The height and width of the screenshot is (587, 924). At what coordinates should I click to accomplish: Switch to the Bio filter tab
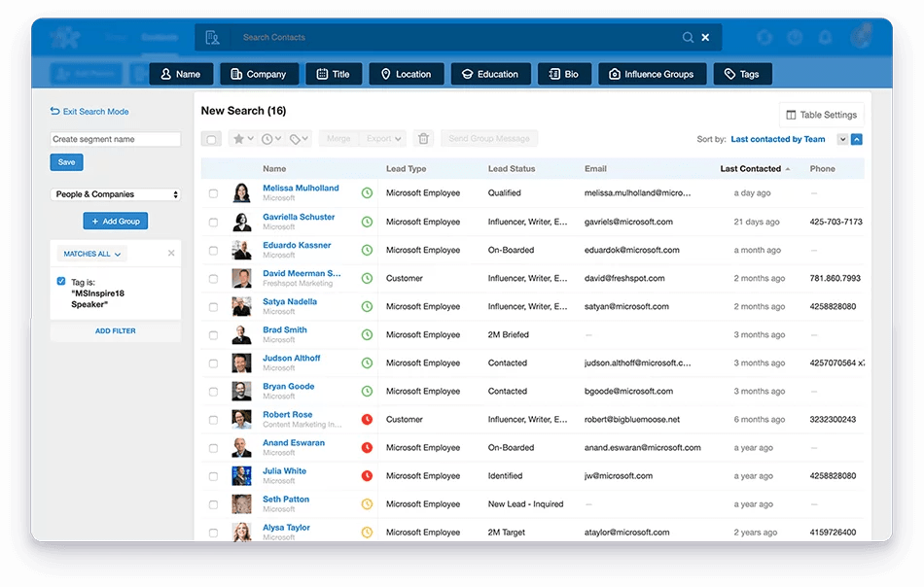564,73
